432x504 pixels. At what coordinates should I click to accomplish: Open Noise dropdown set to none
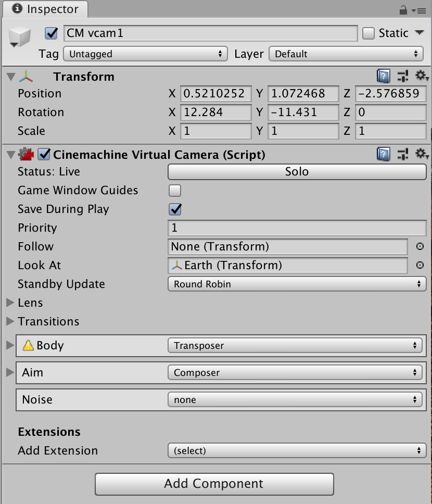pyautogui.click(x=295, y=399)
